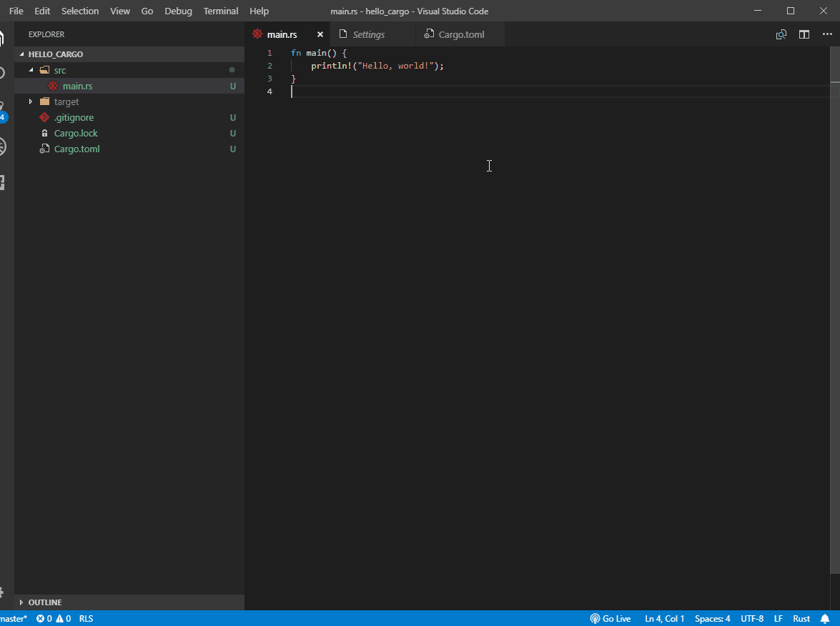Screen dimensions: 840x626
Task: Open Problems via error and warning counts
Action: click(54, 619)
